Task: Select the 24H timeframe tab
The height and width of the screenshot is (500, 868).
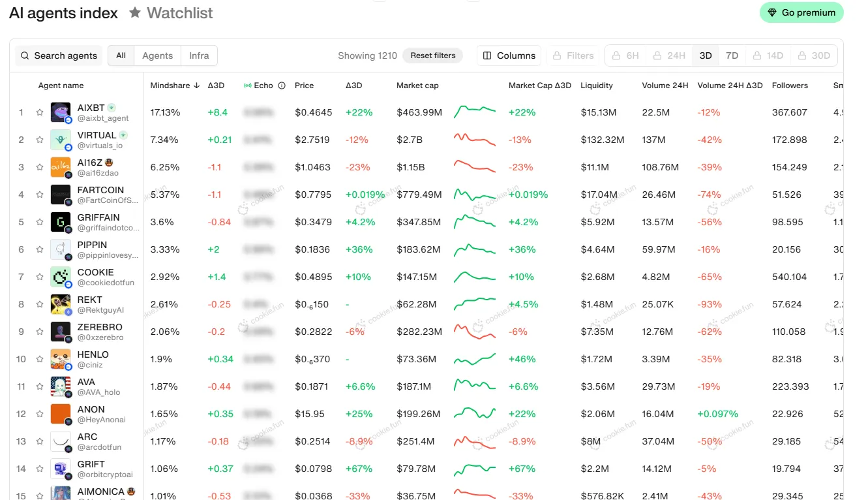Action: [x=669, y=55]
